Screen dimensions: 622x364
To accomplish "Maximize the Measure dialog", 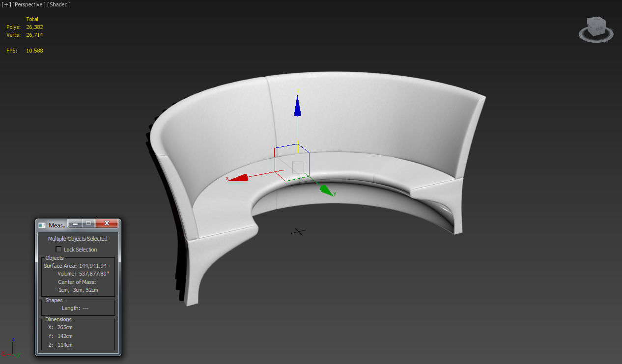I will pyautogui.click(x=88, y=224).
